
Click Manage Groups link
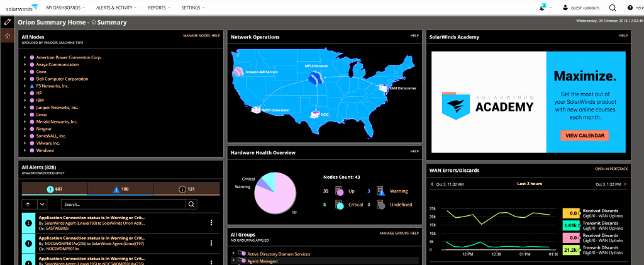tap(394, 233)
